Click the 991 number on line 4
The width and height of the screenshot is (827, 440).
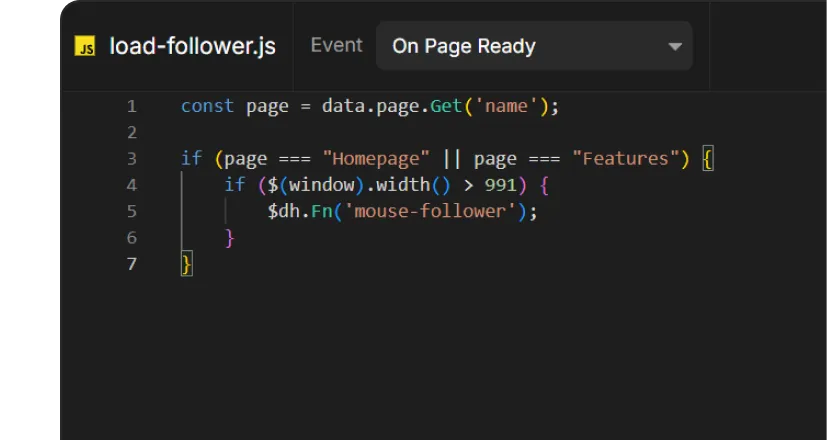point(500,185)
